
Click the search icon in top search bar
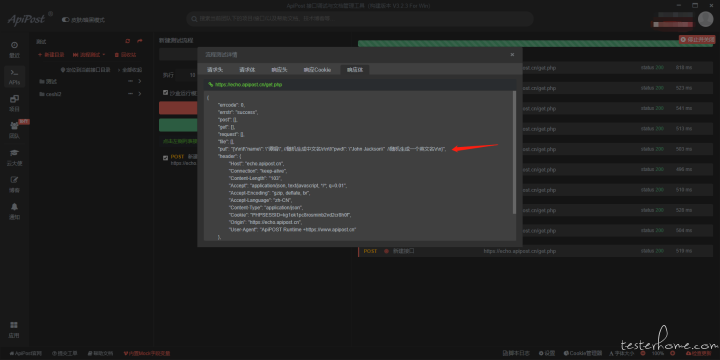tap(195, 19)
